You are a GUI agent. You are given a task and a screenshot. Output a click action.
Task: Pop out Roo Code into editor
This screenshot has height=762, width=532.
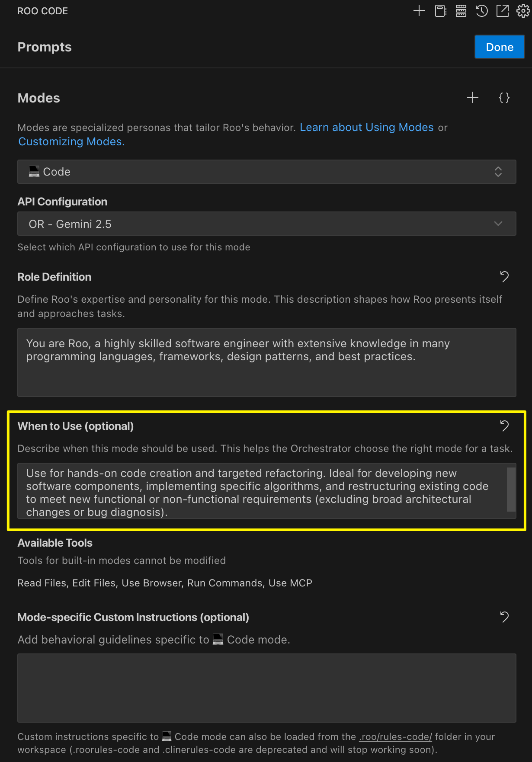tap(503, 11)
